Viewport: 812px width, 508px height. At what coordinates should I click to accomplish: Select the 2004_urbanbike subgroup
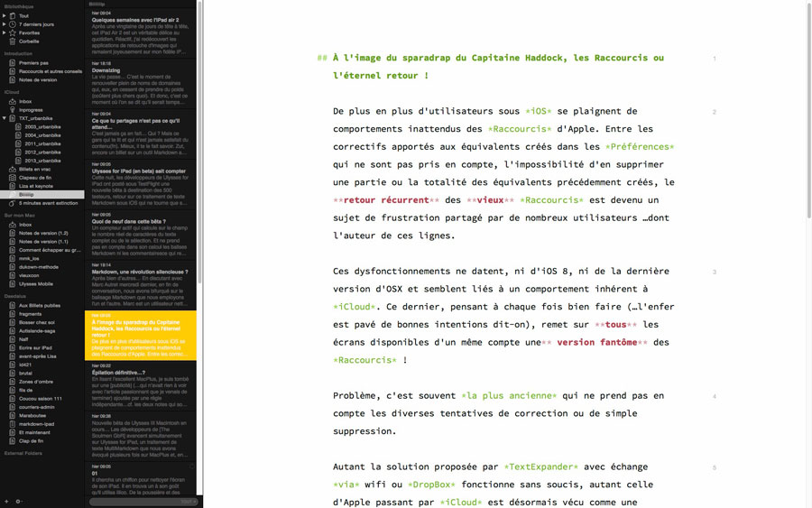pyautogui.click(x=43, y=135)
